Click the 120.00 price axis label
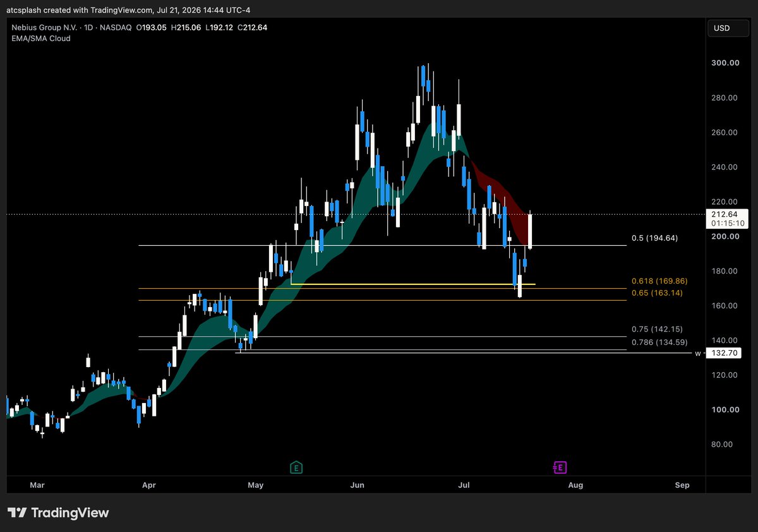The height and width of the screenshot is (532, 758). [725, 375]
